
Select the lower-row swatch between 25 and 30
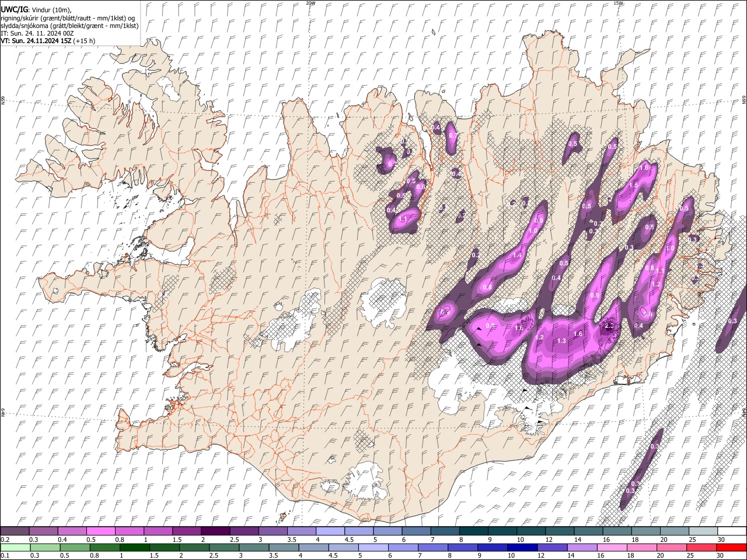tap(701, 547)
